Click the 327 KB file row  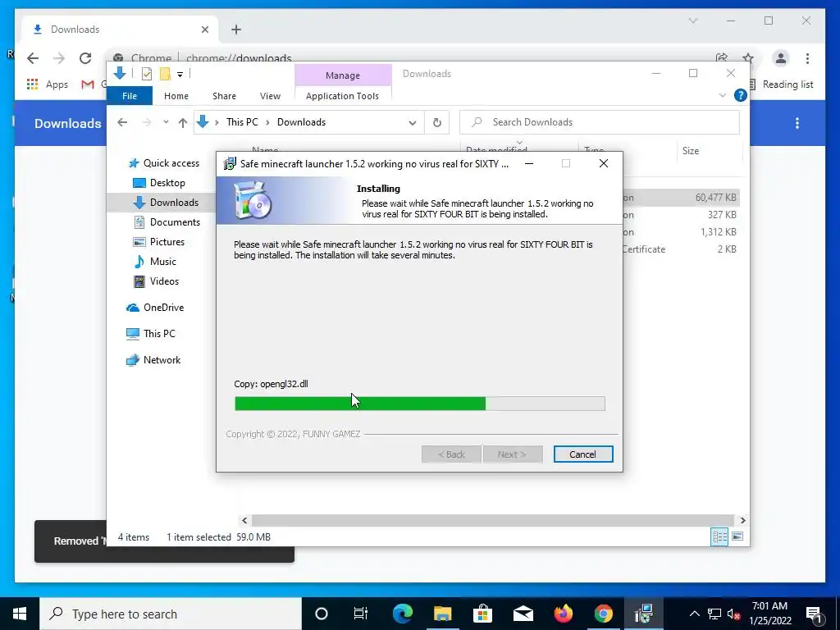(681, 215)
